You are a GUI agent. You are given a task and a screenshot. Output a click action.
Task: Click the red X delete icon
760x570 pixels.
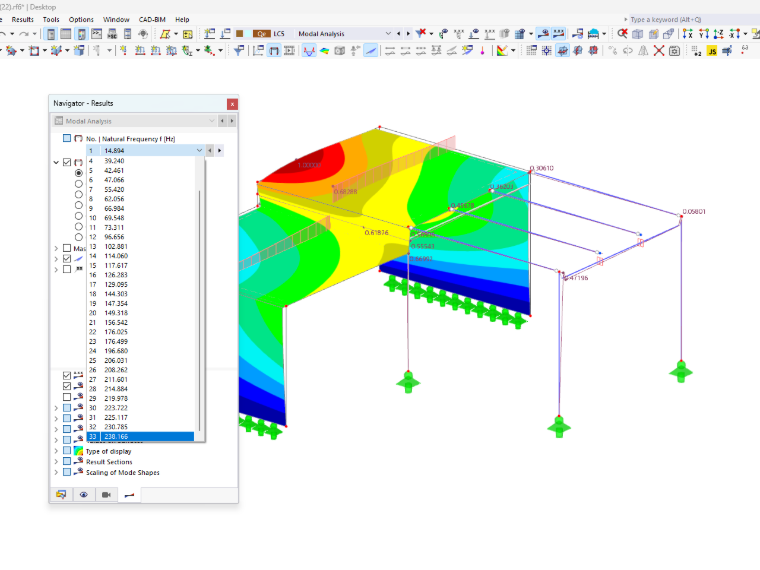click(659, 51)
